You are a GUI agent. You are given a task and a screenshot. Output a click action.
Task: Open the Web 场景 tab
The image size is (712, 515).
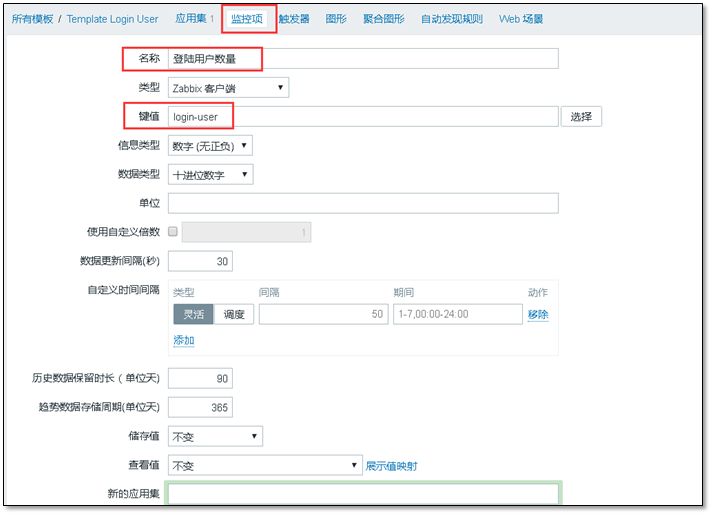(x=521, y=19)
